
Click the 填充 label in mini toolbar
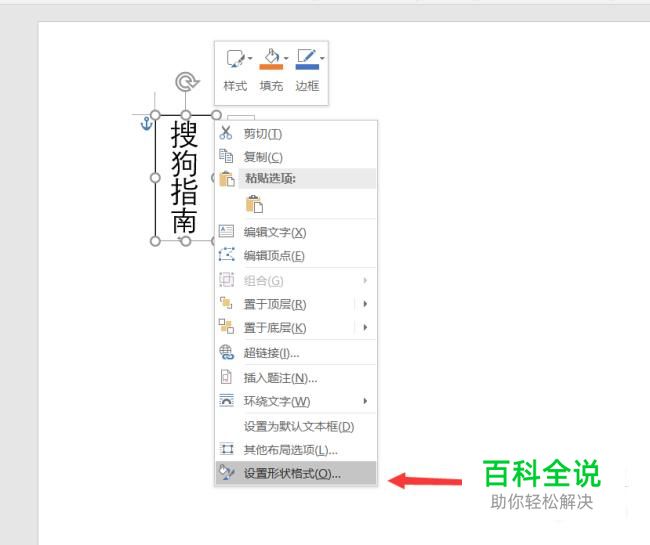click(x=271, y=86)
